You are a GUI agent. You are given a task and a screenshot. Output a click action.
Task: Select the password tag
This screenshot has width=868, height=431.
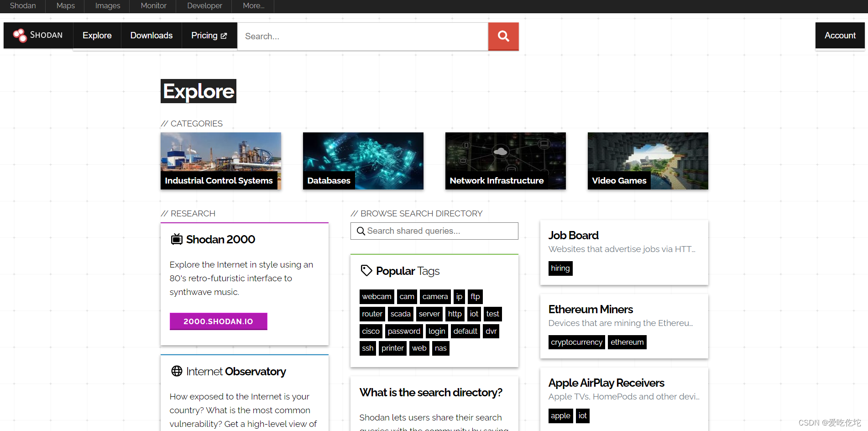404,331
